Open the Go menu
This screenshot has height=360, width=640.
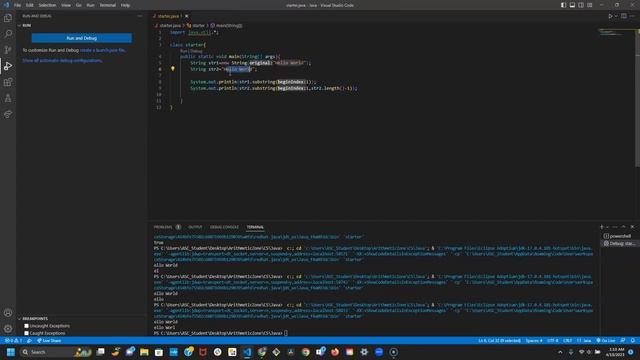[x=78, y=5]
